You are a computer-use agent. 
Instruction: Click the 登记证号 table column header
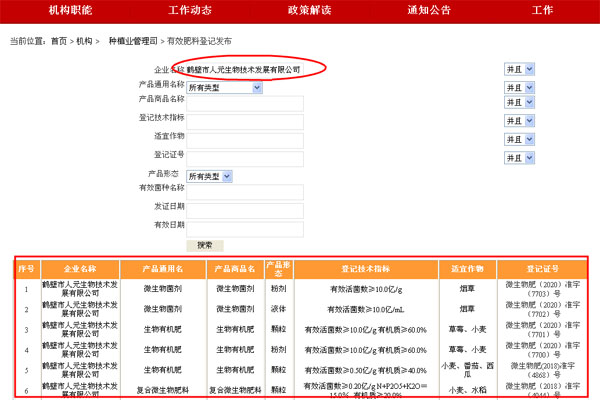click(x=543, y=270)
